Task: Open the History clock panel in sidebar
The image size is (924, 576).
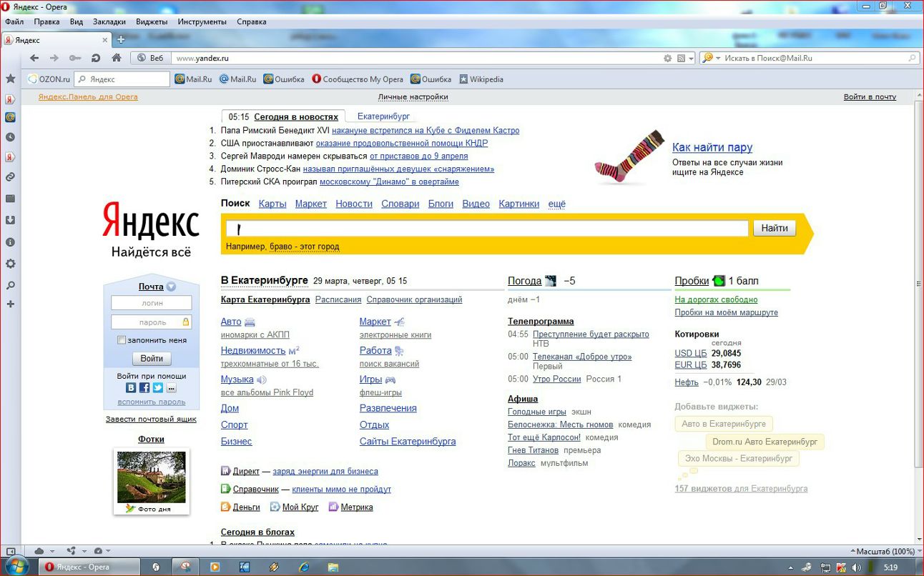Action: 10,137
